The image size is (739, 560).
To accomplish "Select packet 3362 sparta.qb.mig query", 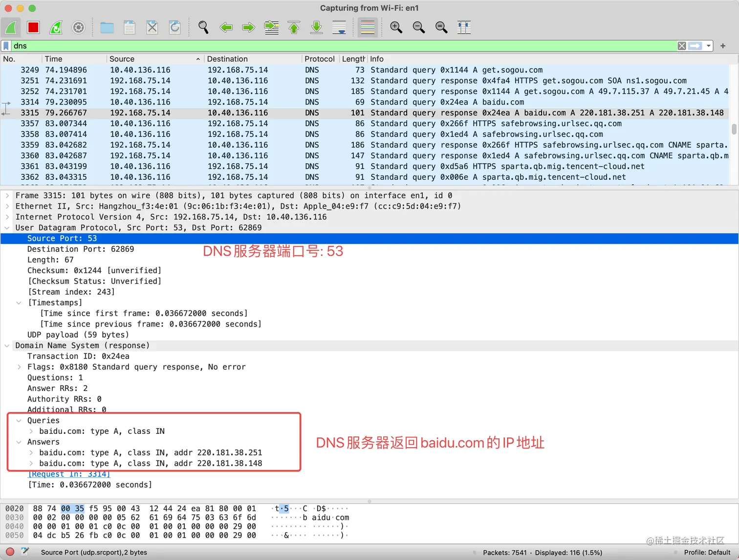I will click(x=366, y=177).
